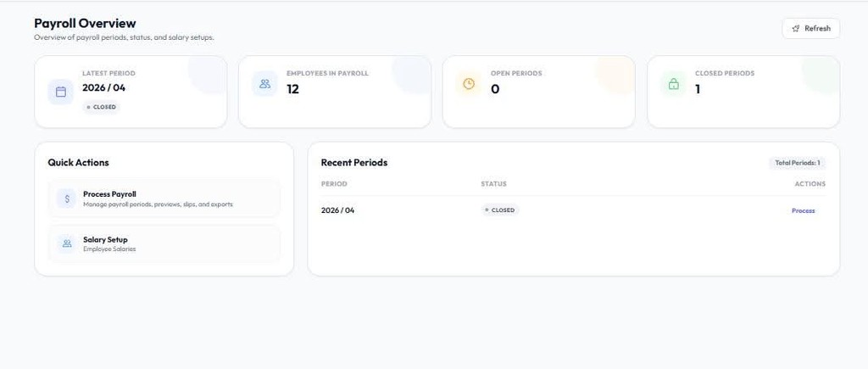Click the Closed Periods card
The height and width of the screenshot is (369, 868).
(743, 92)
